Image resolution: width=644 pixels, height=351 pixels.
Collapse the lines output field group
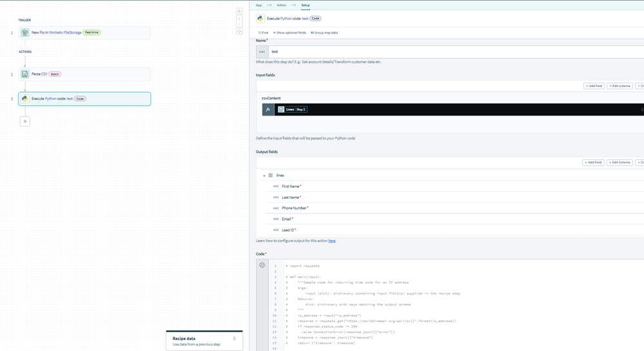tap(264, 175)
